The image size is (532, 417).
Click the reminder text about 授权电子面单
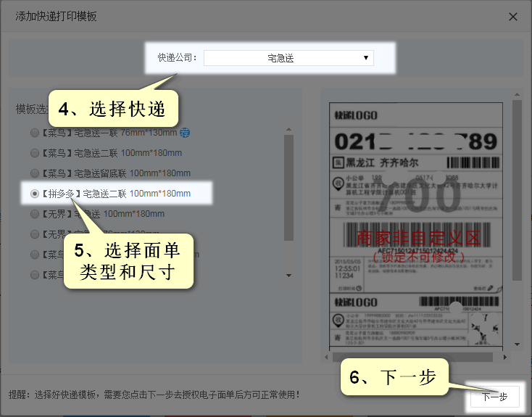coord(154,395)
